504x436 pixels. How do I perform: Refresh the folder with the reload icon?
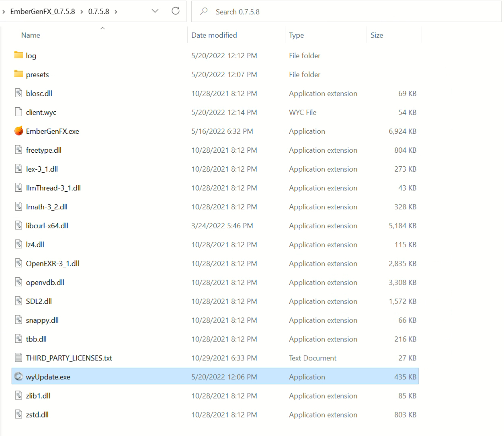[176, 11]
